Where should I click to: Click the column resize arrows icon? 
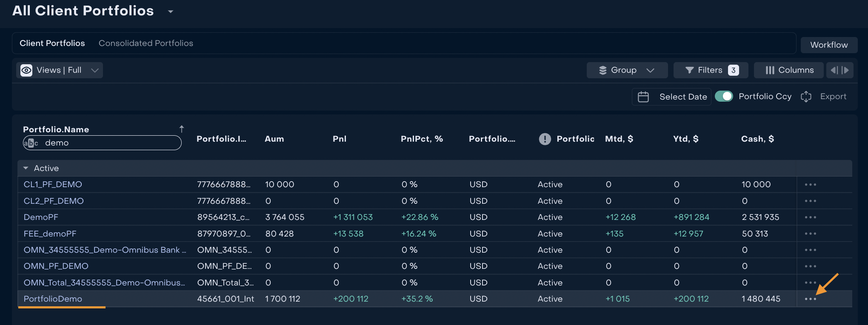click(839, 70)
